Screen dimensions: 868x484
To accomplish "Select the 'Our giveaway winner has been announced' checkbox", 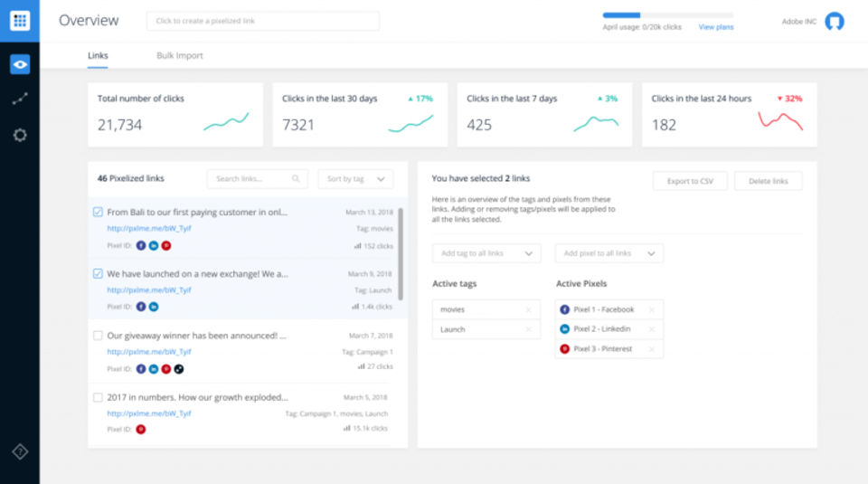I will pyautogui.click(x=98, y=336).
